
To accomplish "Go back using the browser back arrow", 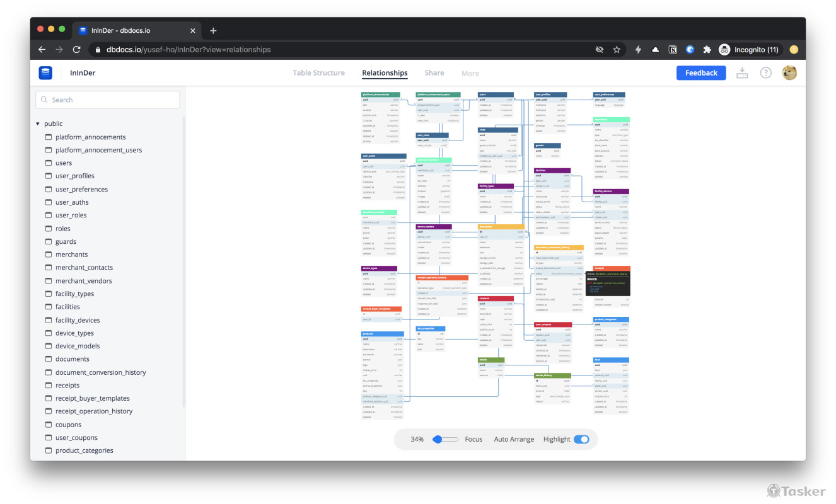I will pos(42,50).
